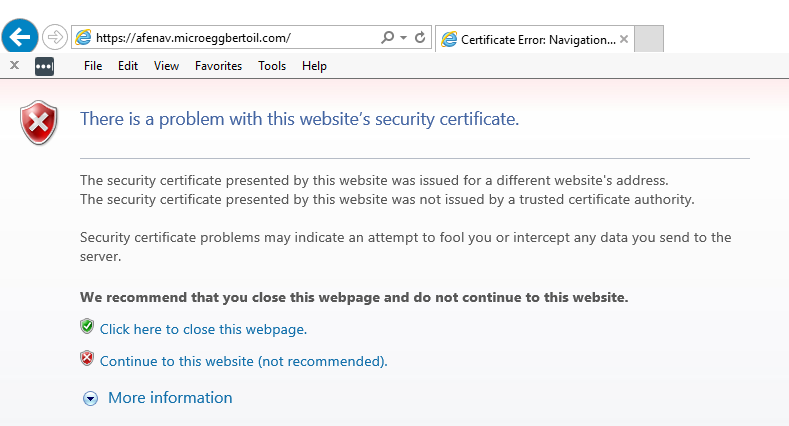Click the blue Back arrow button
This screenshot has height=426, width=789.
point(21,38)
